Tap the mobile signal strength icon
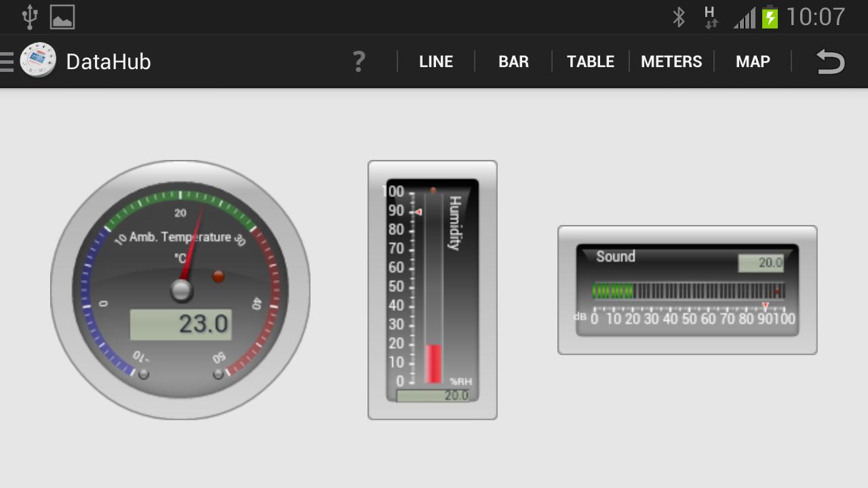 (744, 18)
